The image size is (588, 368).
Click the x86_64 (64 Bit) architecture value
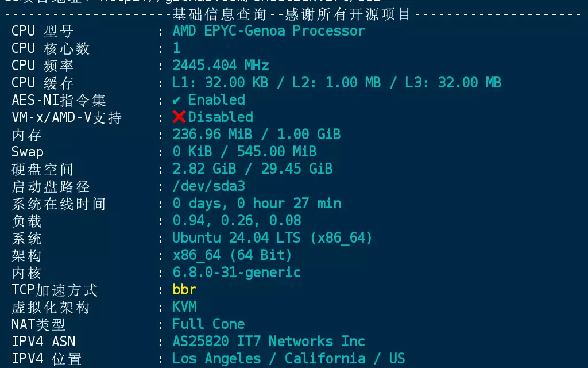[232, 255]
